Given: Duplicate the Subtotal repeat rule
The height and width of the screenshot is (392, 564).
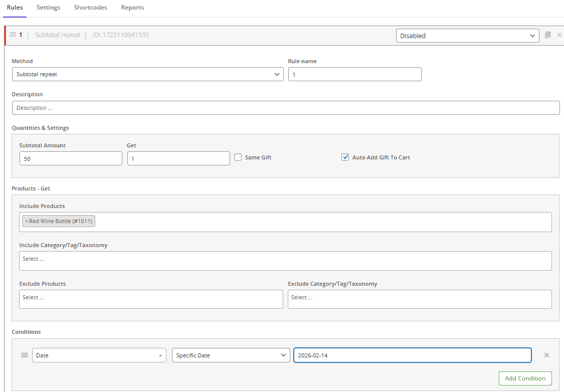Looking at the screenshot, I should click(x=547, y=35).
